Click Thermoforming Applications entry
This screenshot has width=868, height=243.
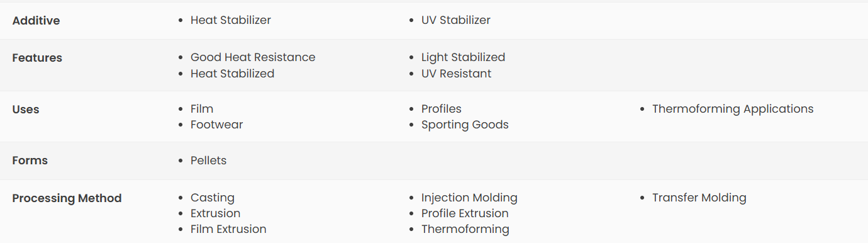733,109
